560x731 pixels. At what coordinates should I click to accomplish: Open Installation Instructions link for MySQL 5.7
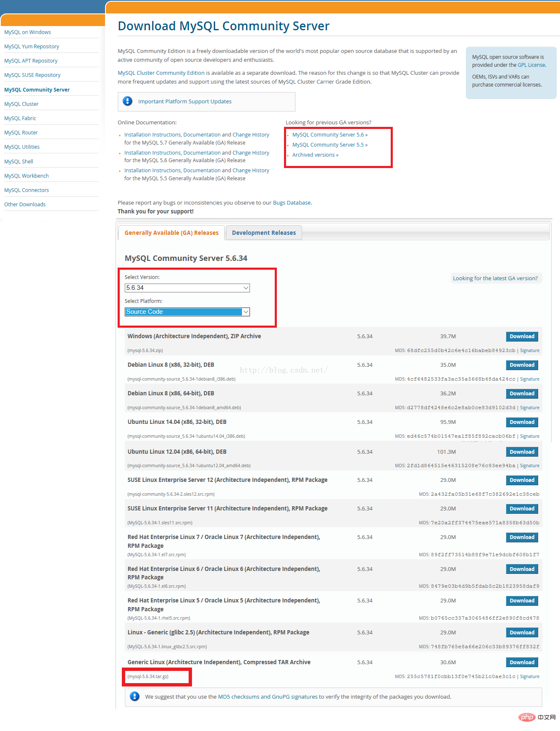point(152,135)
